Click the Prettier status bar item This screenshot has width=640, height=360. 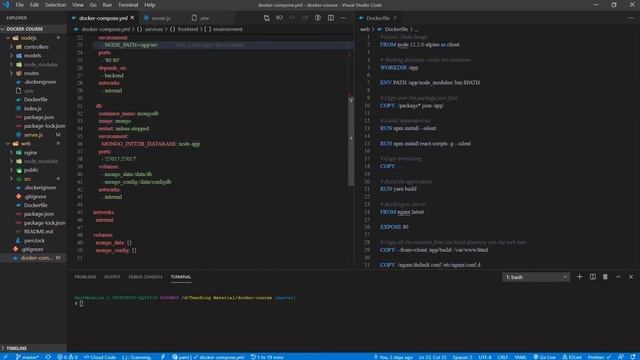pos(600,357)
